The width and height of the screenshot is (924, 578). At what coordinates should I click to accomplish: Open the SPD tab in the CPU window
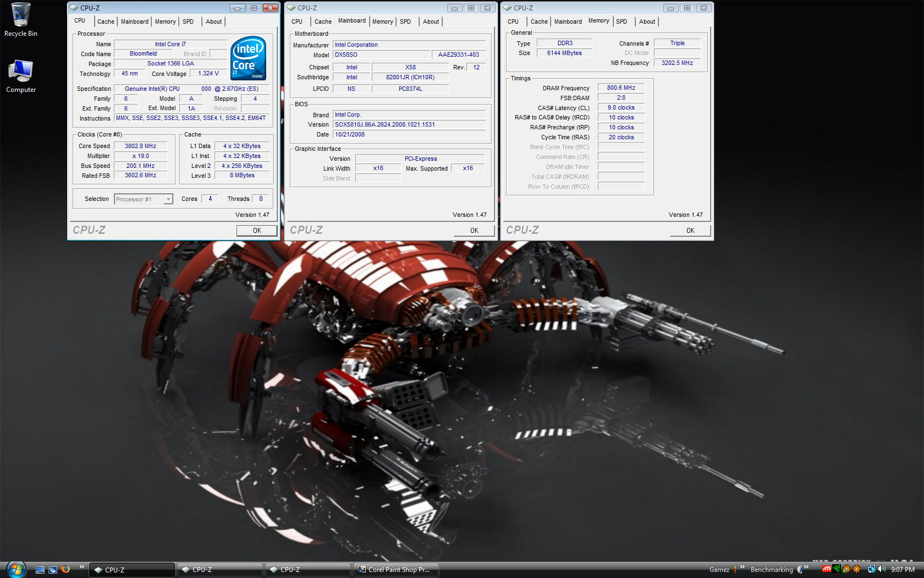[x=188, y=21]
